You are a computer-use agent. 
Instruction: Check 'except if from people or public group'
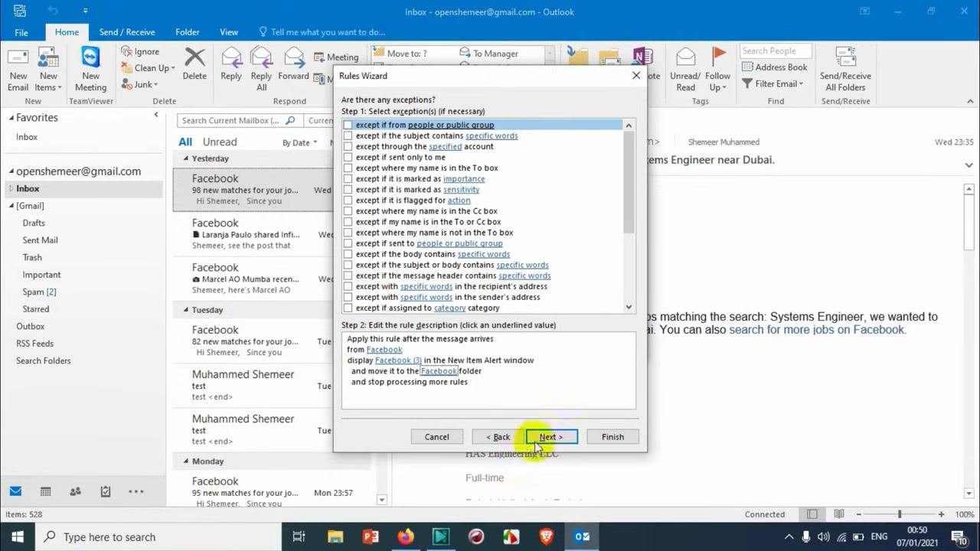[x=348, y=125]
